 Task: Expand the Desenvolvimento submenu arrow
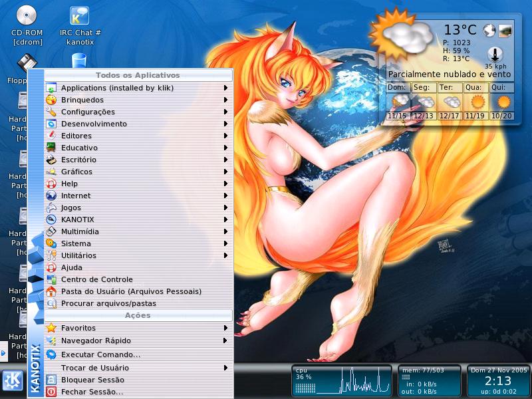click(225, 124)
